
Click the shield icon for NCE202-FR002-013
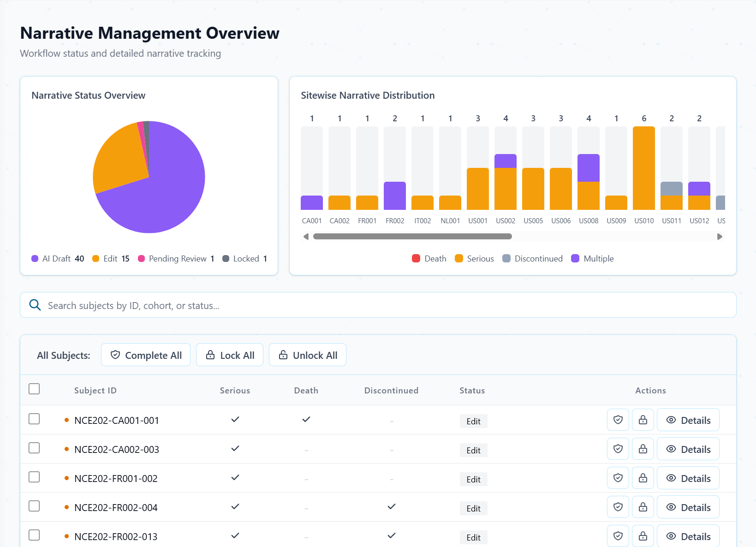point(618,536)
